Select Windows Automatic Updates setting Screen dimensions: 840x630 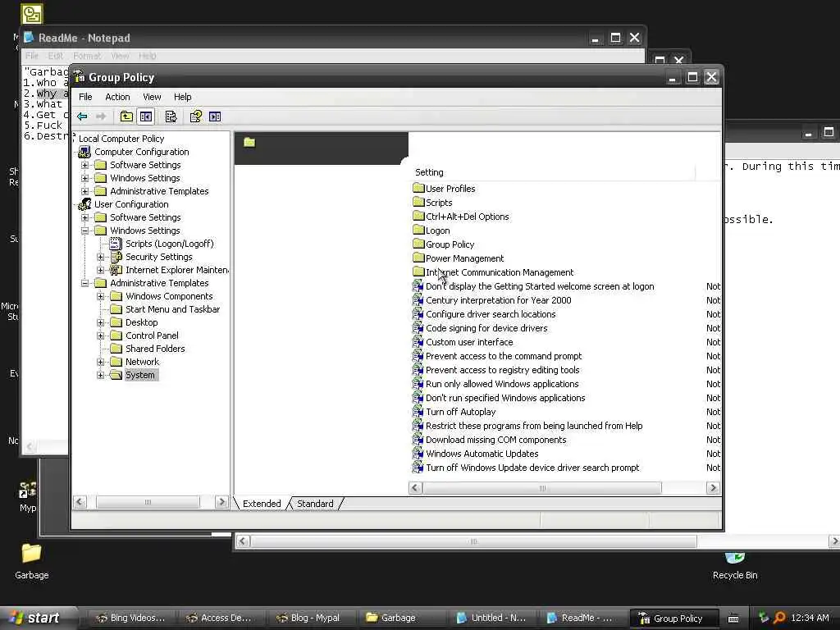click(x=482, y=454)
